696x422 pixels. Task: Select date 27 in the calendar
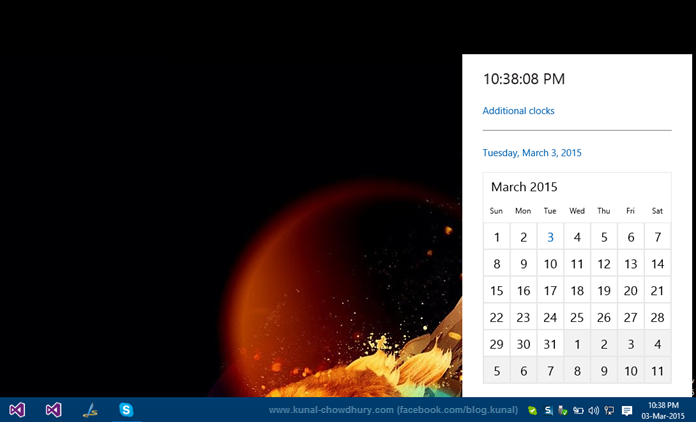(x=631, y=317)
